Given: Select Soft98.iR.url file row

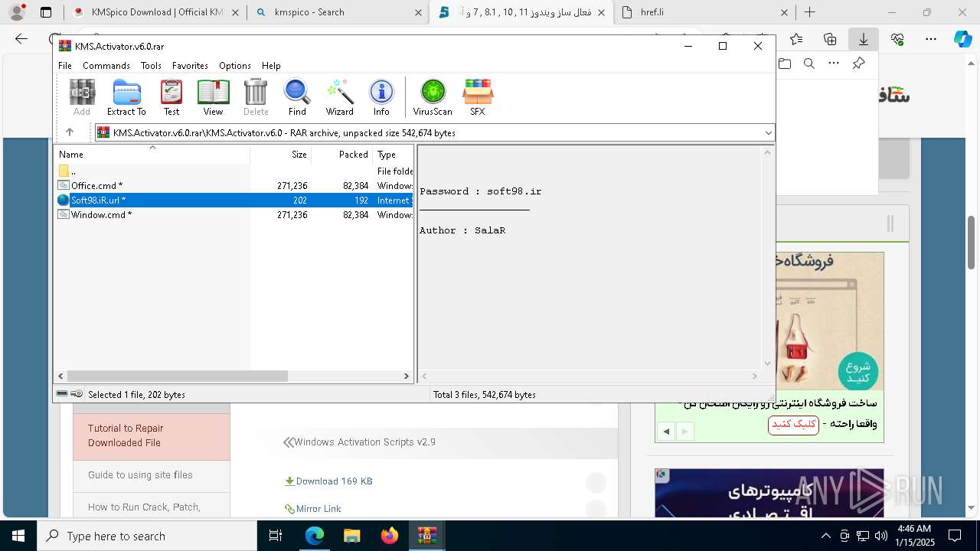Looking at the screenshot, I should click(x=234, y=201).
